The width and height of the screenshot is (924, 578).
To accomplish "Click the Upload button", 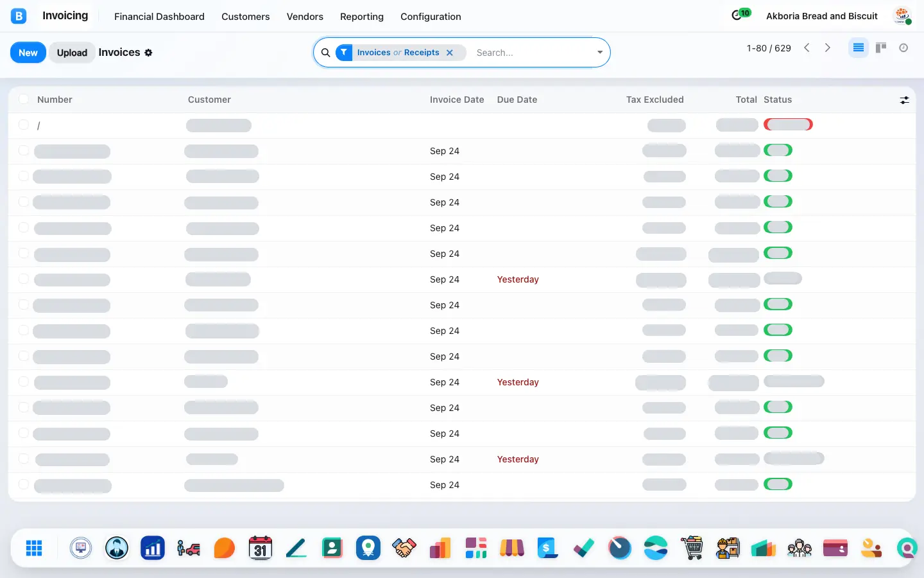I will [x=72, y=53].
